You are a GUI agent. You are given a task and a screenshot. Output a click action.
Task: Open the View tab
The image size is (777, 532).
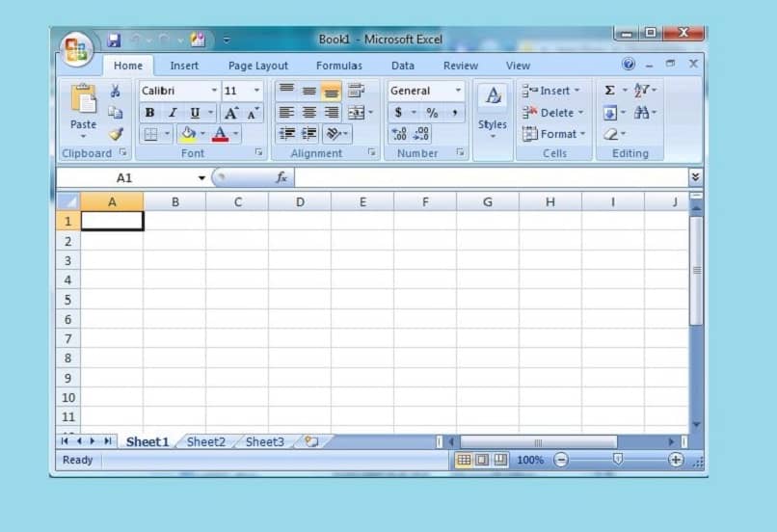[518, 66]
